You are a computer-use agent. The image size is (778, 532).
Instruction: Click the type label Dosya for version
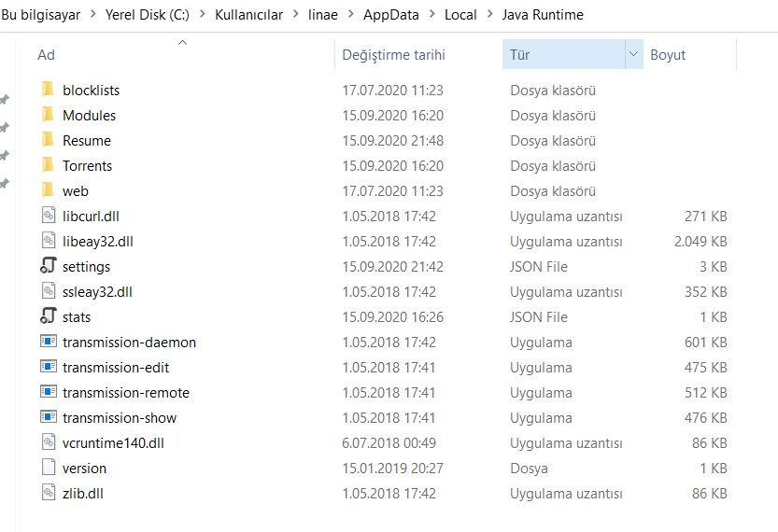(x=529, y=468)
